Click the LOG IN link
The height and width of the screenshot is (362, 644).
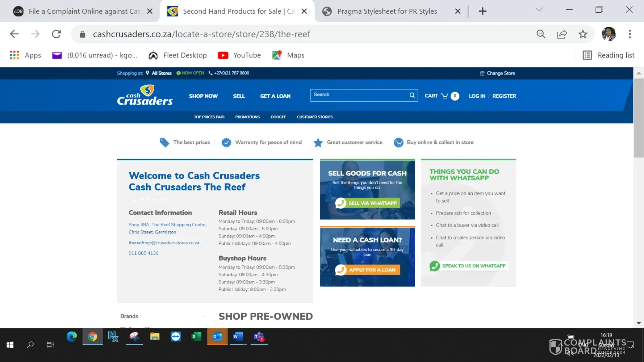477,96
